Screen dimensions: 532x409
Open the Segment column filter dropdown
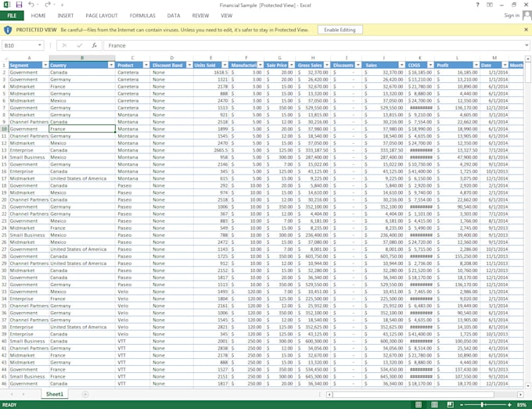tap(45, 65)
